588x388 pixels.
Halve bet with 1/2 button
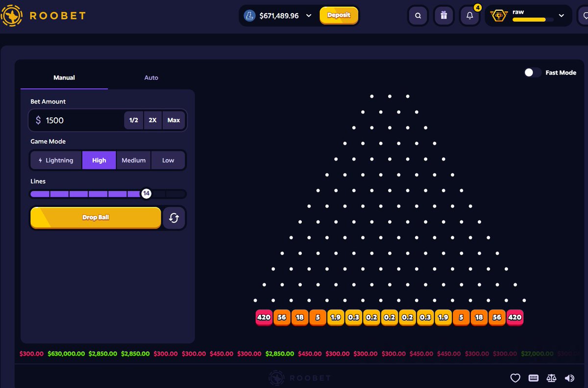(134, 120)
